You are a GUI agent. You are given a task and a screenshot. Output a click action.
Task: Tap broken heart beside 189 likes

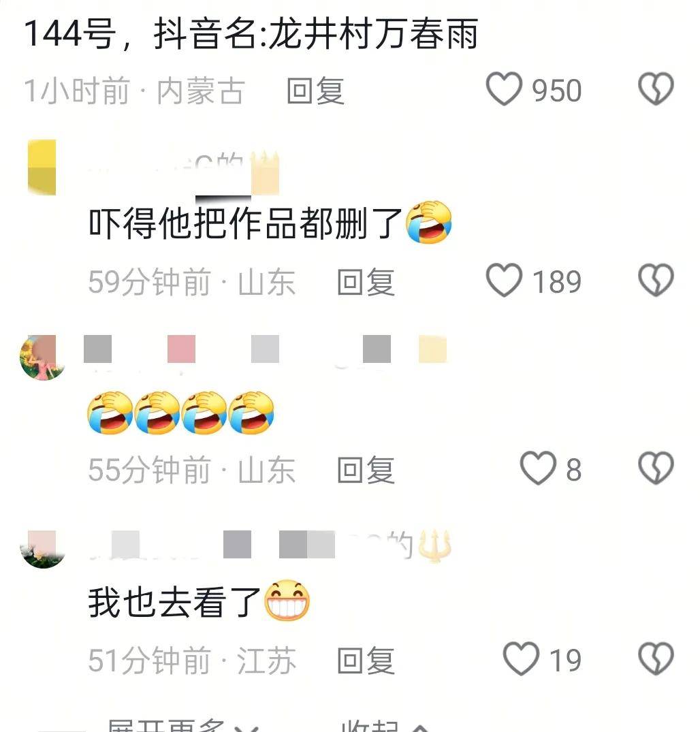[656, 280]
